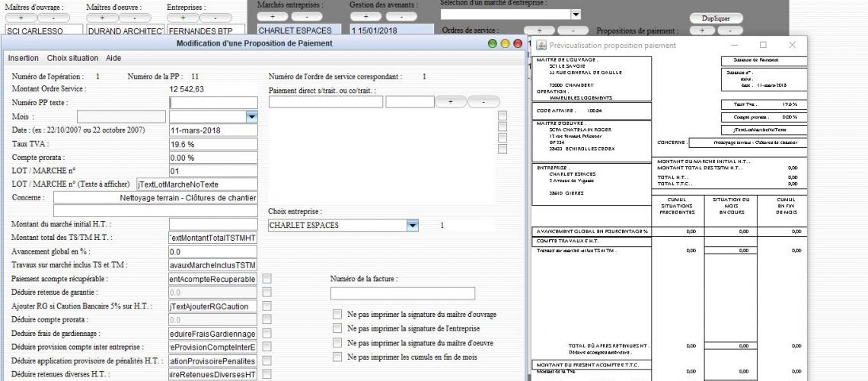Click plus button beside Ordres de service
Image resolution: width=868 pixels, height=381 pixels.
point(539,30)
